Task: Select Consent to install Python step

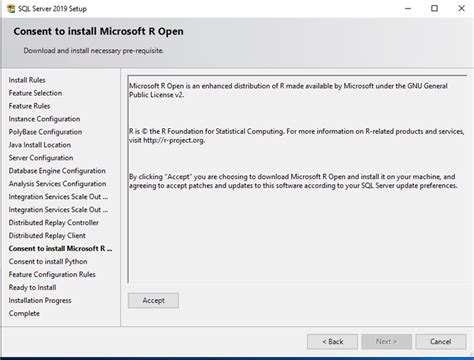Action: (x=48, y=262)
